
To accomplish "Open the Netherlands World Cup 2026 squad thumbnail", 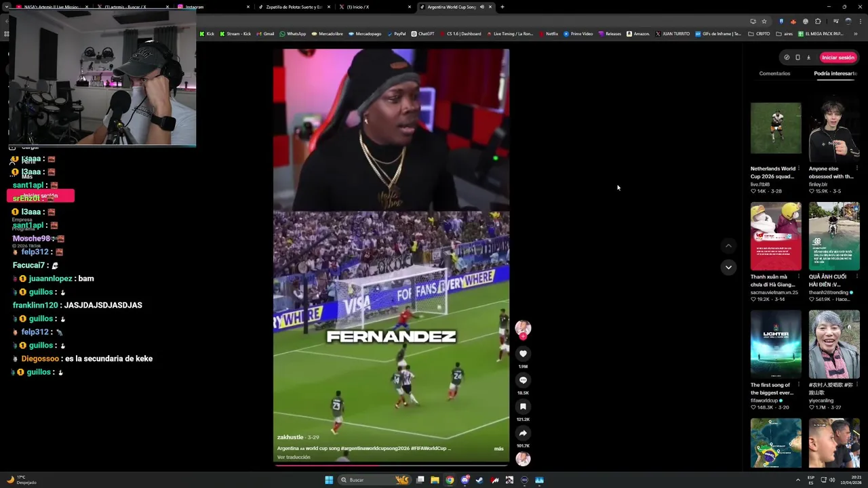I will click(776, 128).
